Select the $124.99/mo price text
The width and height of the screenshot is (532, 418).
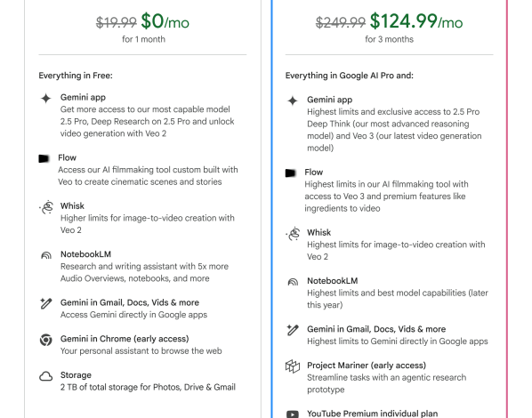416,21
